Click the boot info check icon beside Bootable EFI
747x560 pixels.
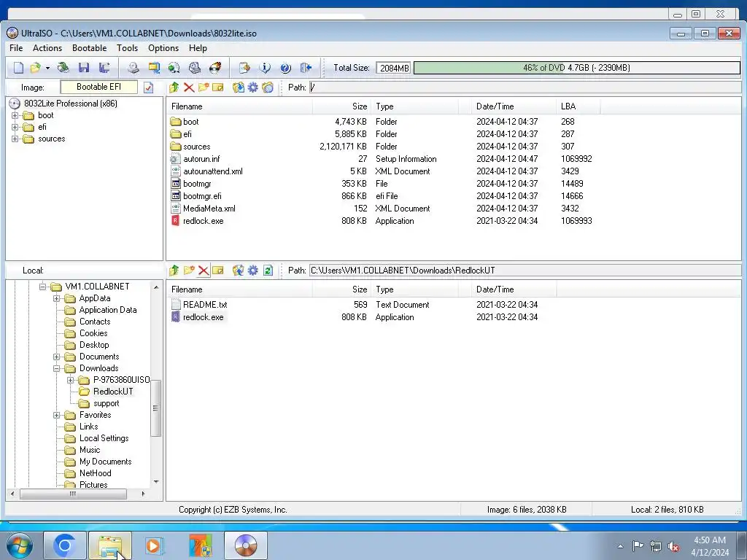coord(149,87)
